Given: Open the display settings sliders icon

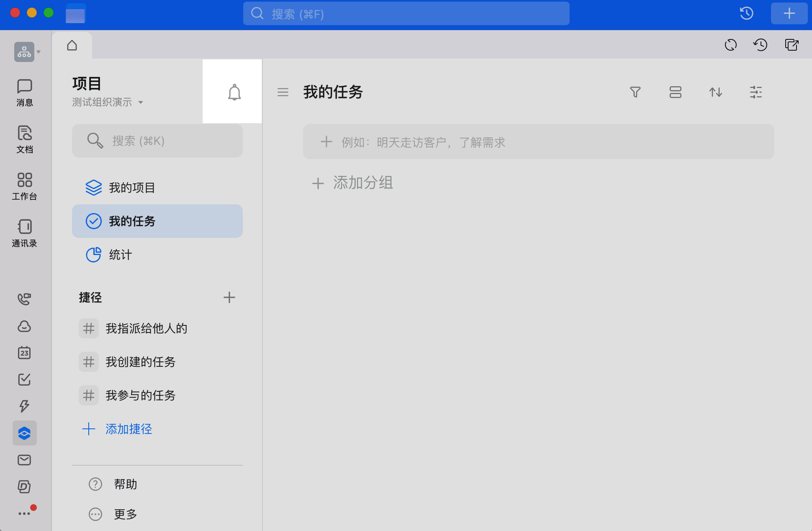Looking at the screenshot, I should pos(756,92).
